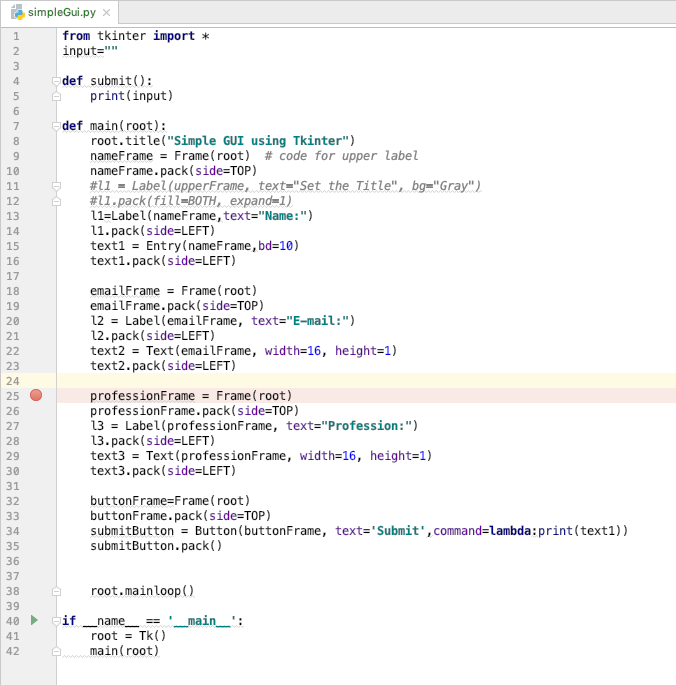Click the commented #l1.pack(fill=BOTH, expand=1) line
Image resolution: width=676 pixels, height=685 pixels.
[191, 201]
